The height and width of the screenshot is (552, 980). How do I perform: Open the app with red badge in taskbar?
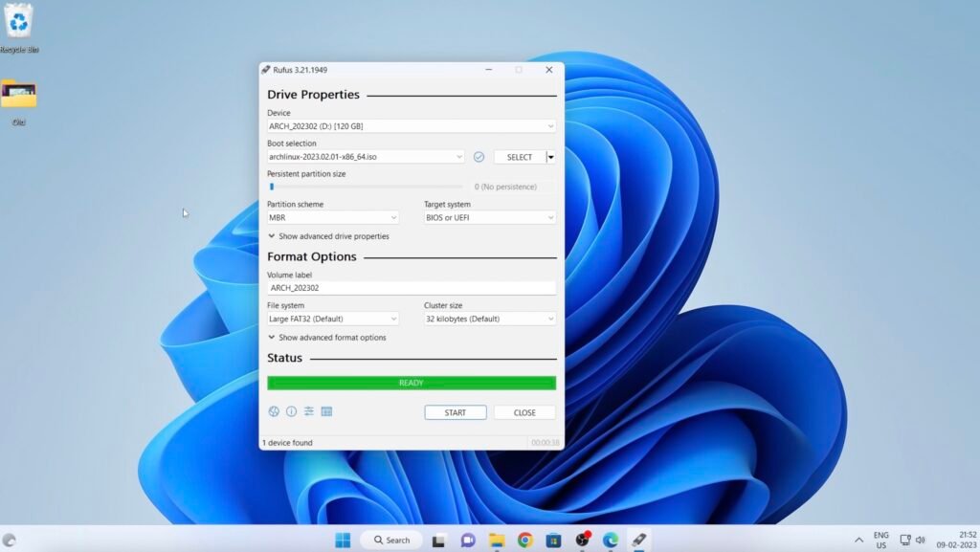[x=583, y=540]
